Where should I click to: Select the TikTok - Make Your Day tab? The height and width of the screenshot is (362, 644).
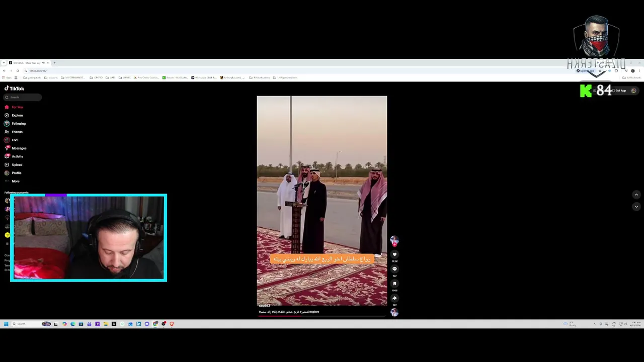pyautogui.click(x=29, y=63)
